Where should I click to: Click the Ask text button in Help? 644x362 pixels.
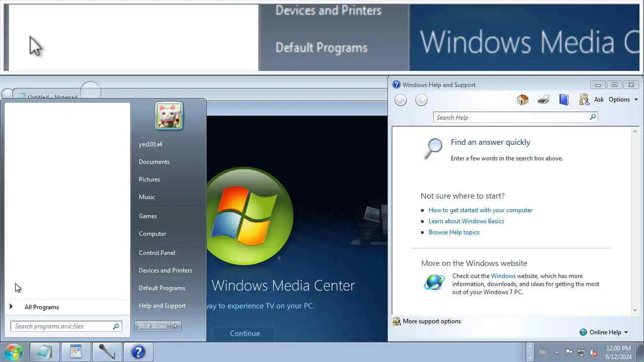599,100
